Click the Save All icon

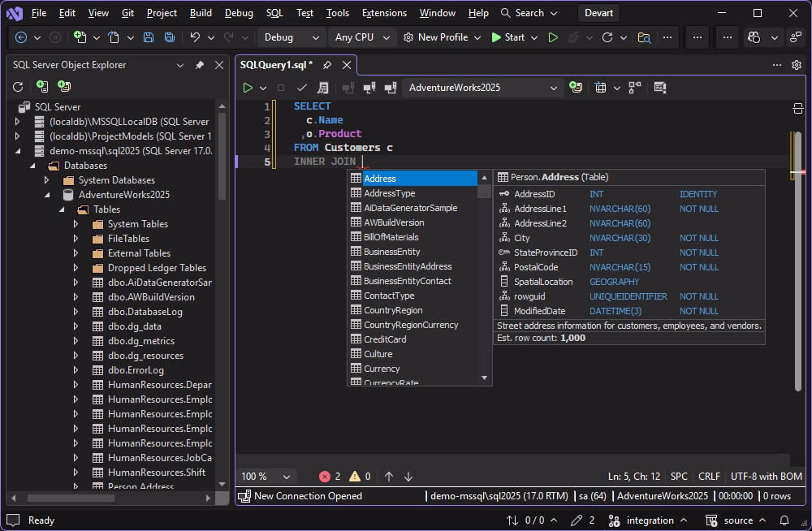click(x=170, y=37)
